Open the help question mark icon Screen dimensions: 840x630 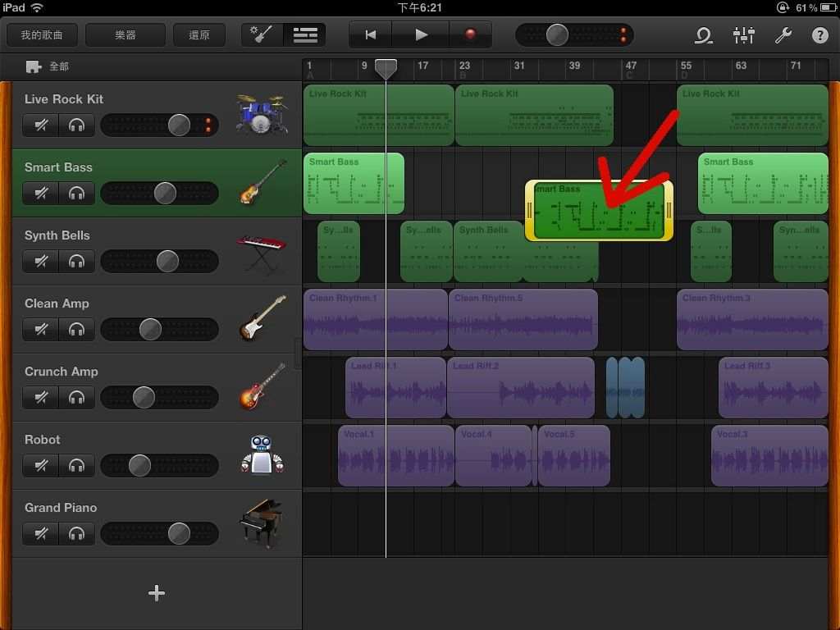point(819,35)
